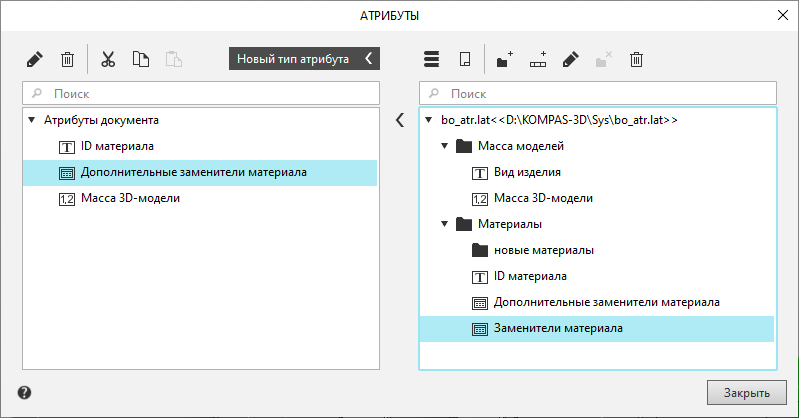Open the help question mark icon

24,393
